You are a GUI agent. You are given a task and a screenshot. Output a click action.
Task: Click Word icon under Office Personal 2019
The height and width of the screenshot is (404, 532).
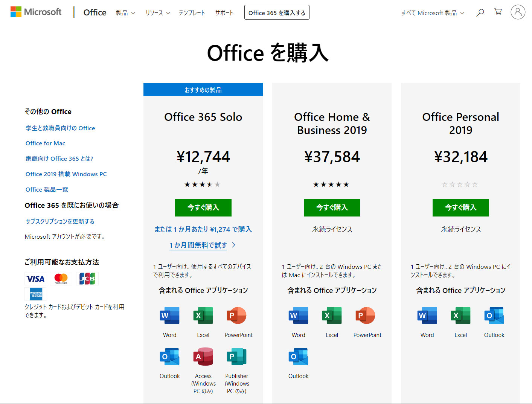[x=427, y=316]
